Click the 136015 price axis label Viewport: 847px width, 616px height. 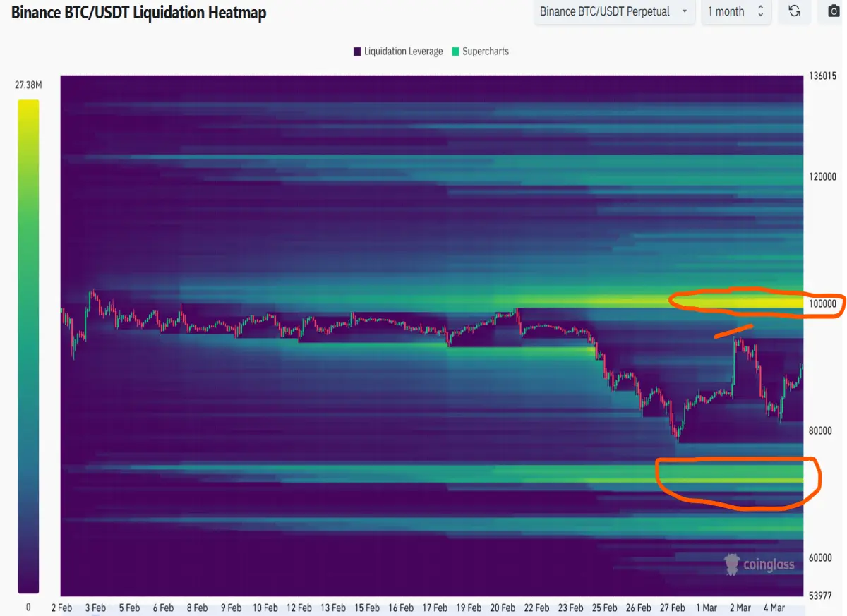pyautogui.click(x=822, y=76)
